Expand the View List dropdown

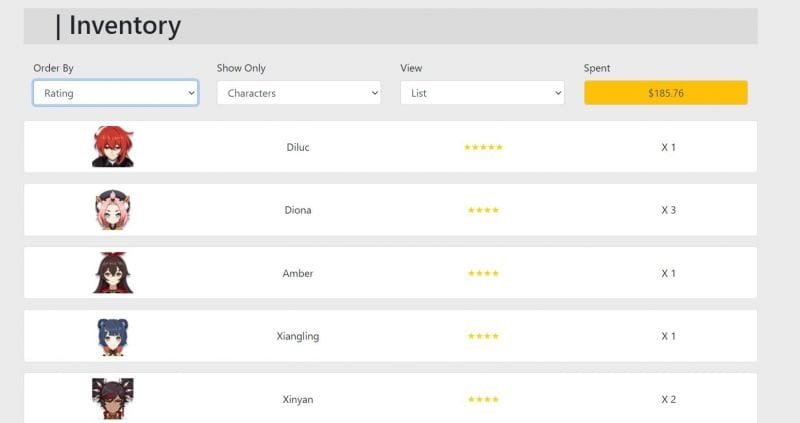(x=483, y=93)
